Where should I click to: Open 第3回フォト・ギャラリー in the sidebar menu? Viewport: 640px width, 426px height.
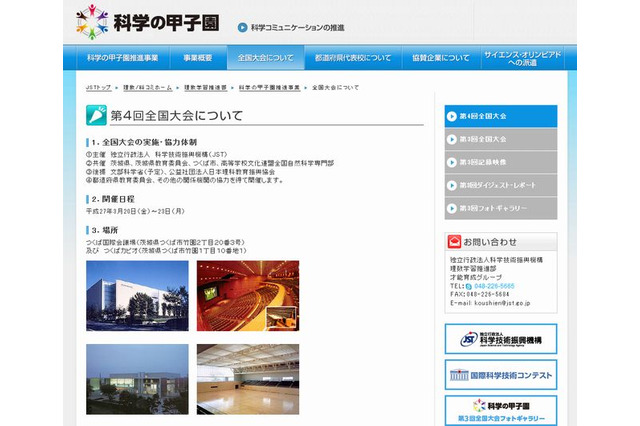[501, 209]
